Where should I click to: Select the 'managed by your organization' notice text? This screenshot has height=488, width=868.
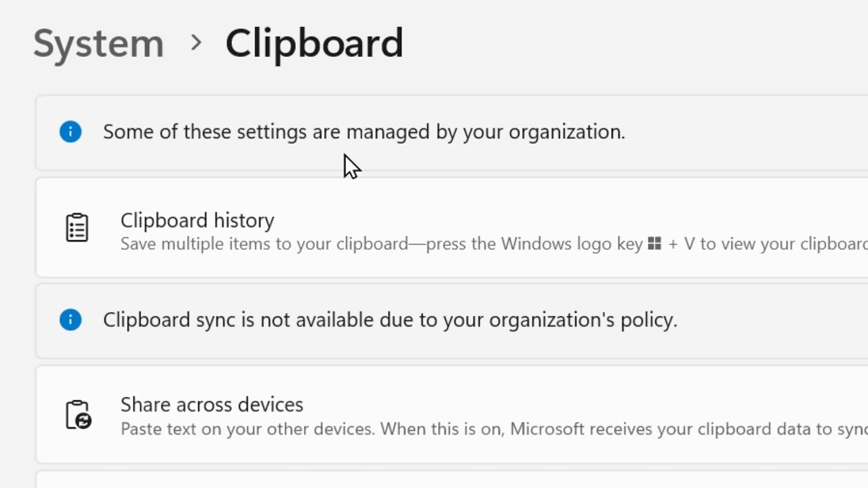pyautogui.click(x=364, y=131)
